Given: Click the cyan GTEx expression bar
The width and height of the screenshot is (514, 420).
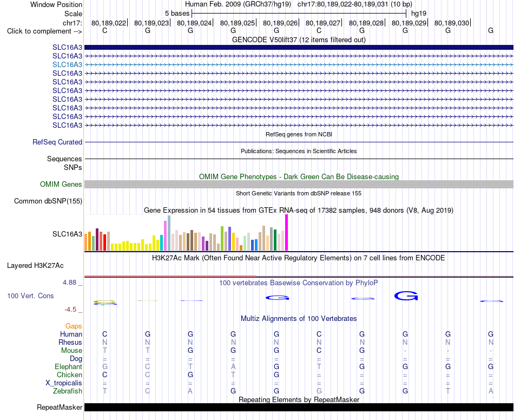Looking at the screenshot, I should click(x=161, y=242).
